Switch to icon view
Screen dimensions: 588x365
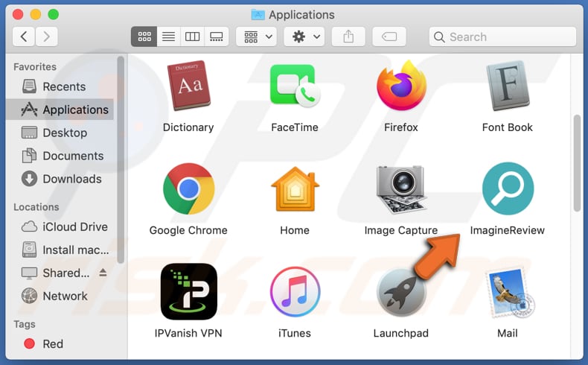[x=144, y=36]
